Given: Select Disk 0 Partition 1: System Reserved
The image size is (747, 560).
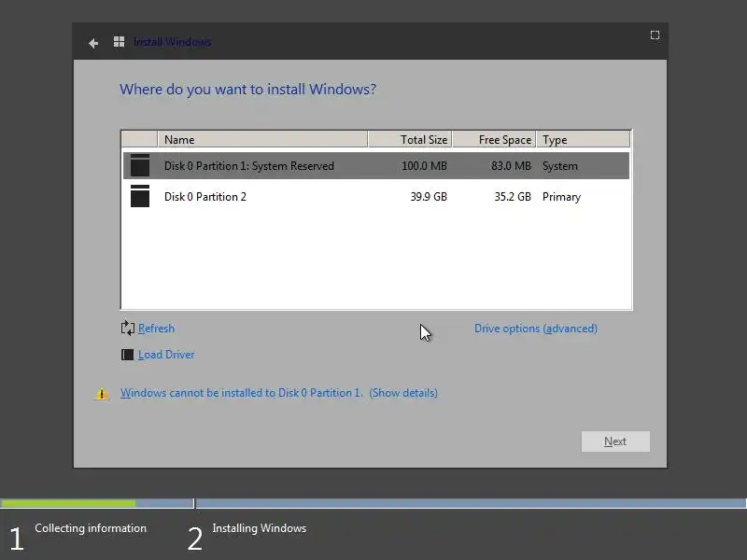Looking at the screenshot, I should pyautogui.click(x=376, y=166).
